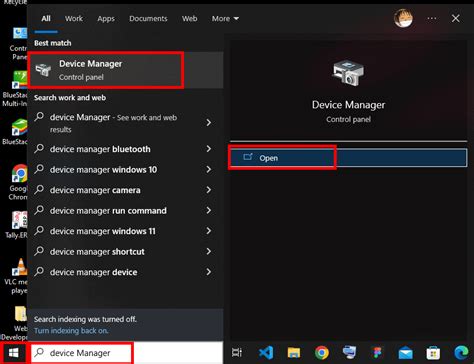Launch Figma from the taskbar

[x=377, y=352]
